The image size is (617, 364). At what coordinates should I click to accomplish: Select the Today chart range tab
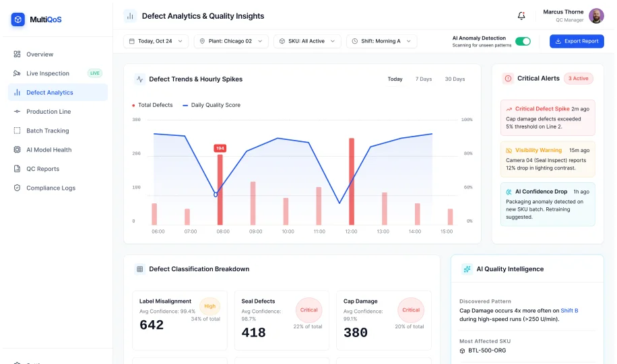(395, 79)
